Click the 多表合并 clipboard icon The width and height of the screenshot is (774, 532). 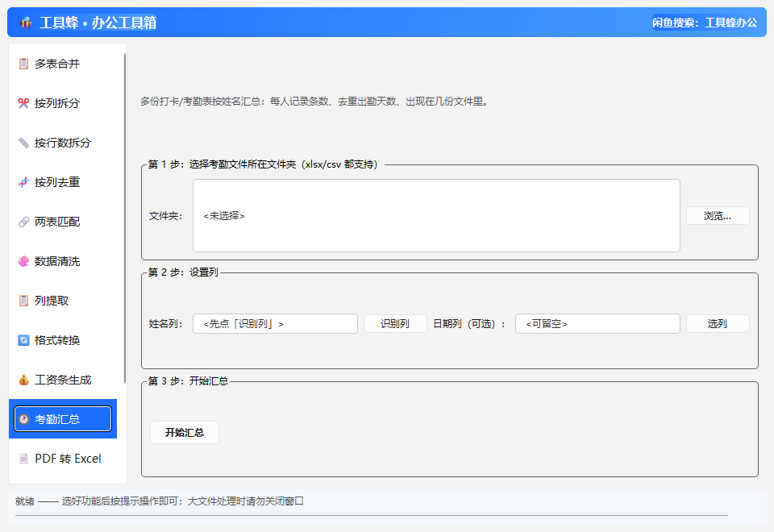click(23, 64)
